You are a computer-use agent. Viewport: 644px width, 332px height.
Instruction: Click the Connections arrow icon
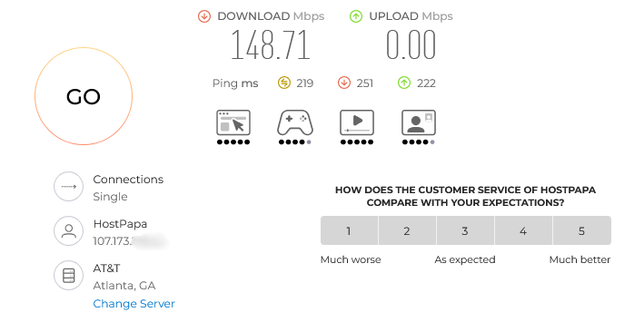point(69,186)
